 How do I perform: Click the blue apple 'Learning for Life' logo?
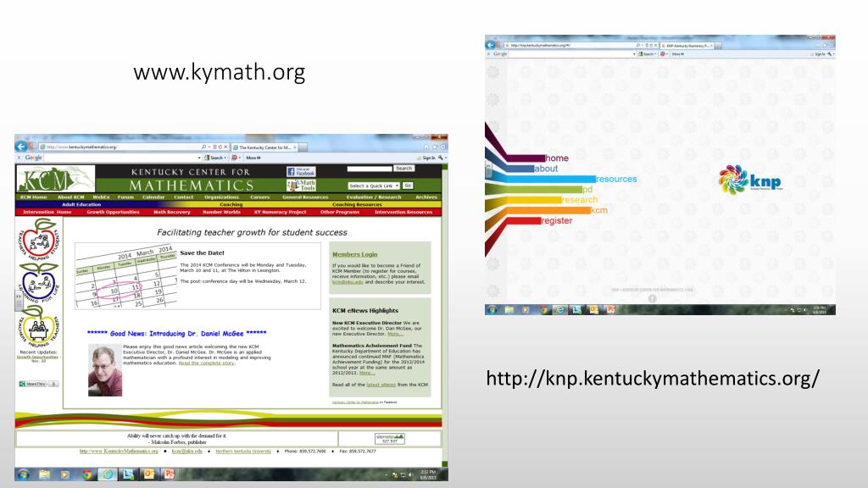click(x=38, y=282)
